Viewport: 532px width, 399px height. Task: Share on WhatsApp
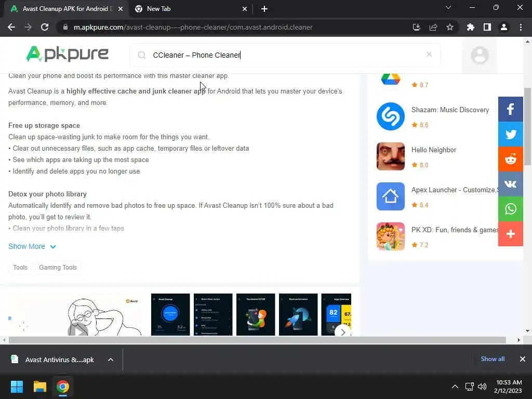(511, 209)
